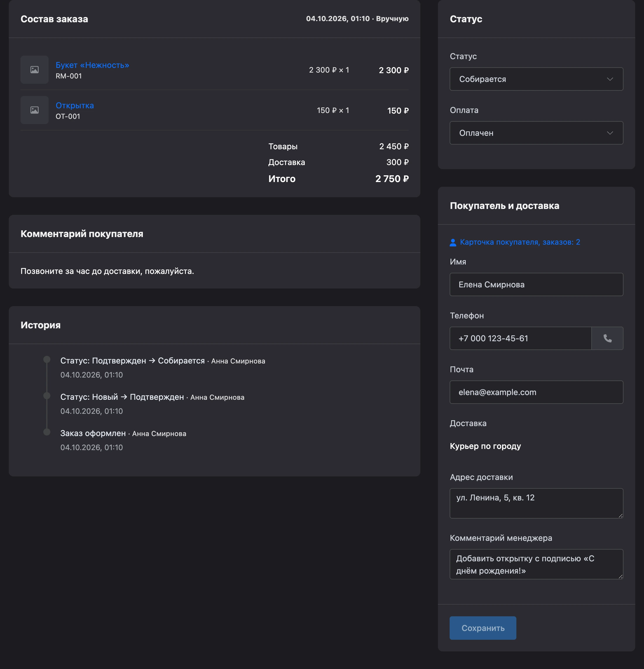Image resolution: width=644 pixels, height=669 pixels.
Task: Click the Комментарий менеджера text area
Action: pyautogui.click(x=536, y=564)
